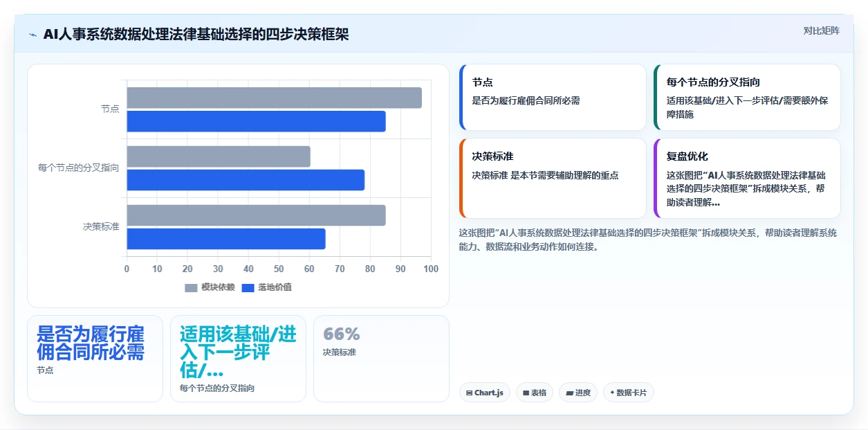The image size is (868, 430).
Task: Click the axis value 0
Action: [x=127, y=269]
